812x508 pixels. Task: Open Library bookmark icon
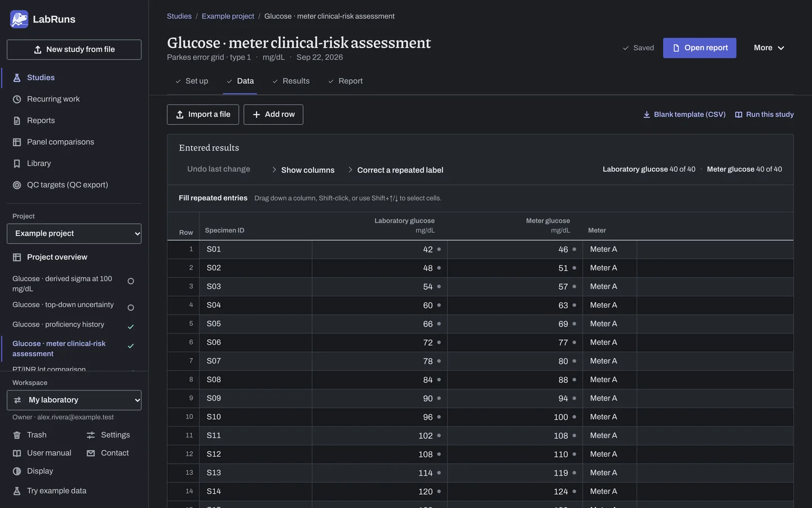pos(17,164)
